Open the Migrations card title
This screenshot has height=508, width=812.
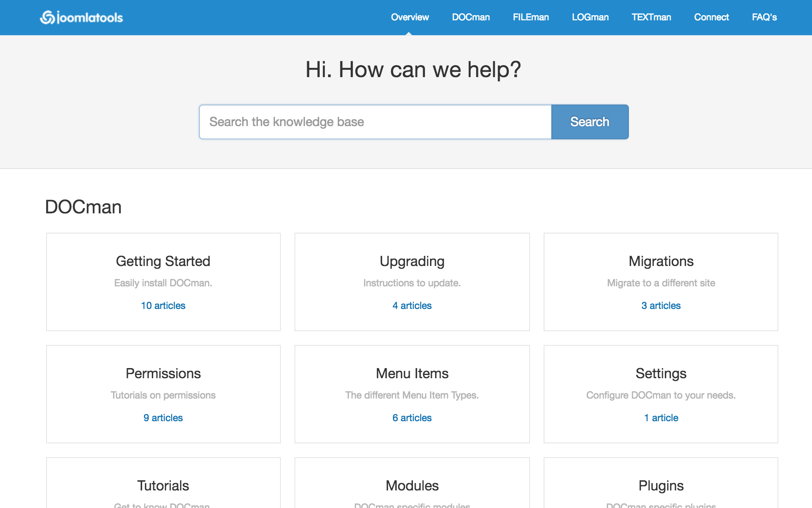point(661,261)
